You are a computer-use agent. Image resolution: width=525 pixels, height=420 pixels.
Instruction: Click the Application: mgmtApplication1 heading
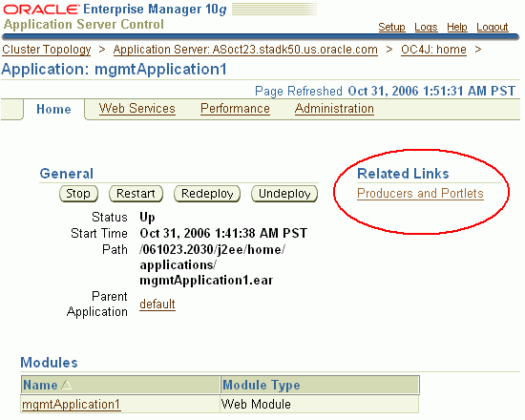[x=114, y=70]
